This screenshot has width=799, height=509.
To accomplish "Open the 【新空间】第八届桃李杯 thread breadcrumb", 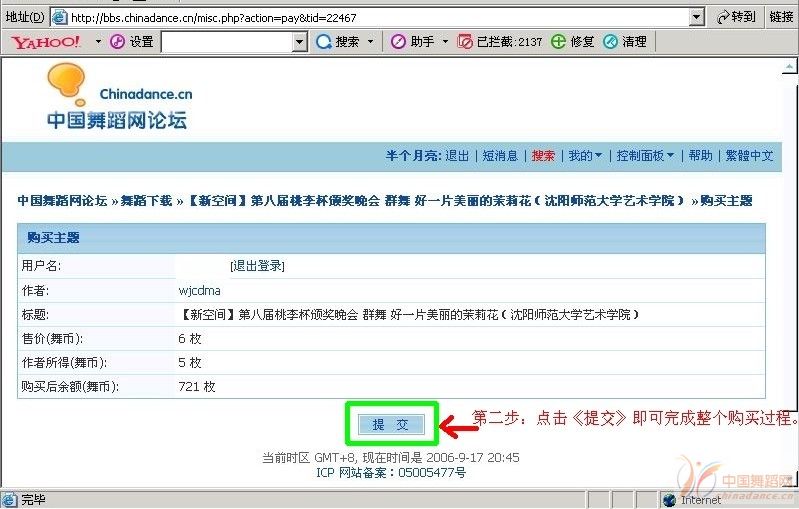I will [436, 201].
